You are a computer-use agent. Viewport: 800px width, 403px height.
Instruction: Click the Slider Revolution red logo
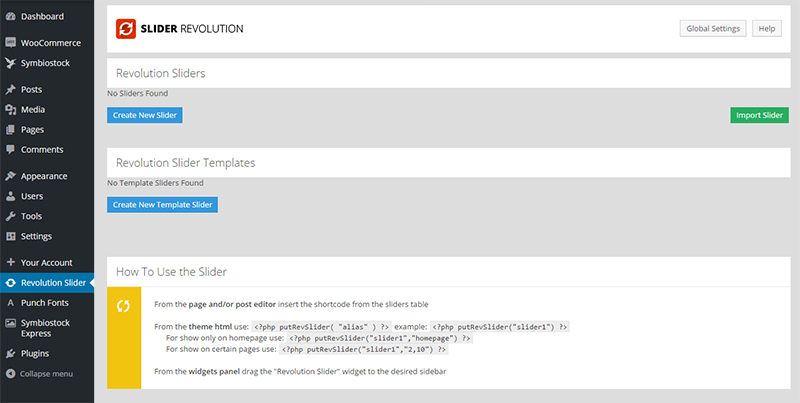click(x=126, y=29)
